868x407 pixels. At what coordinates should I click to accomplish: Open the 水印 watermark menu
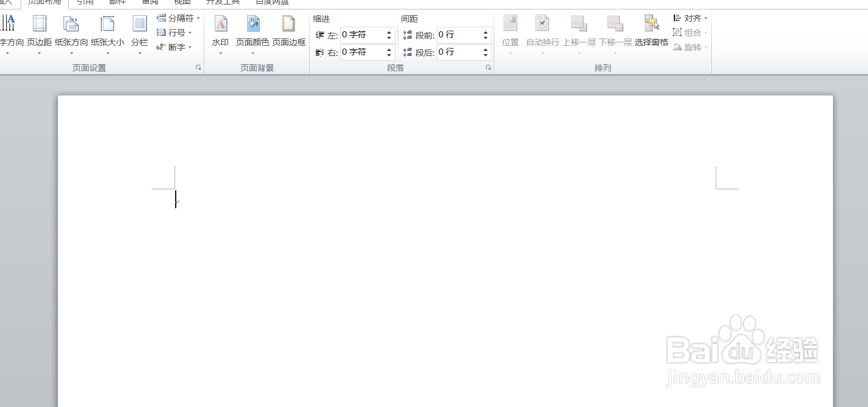click(x=220, y=35)
